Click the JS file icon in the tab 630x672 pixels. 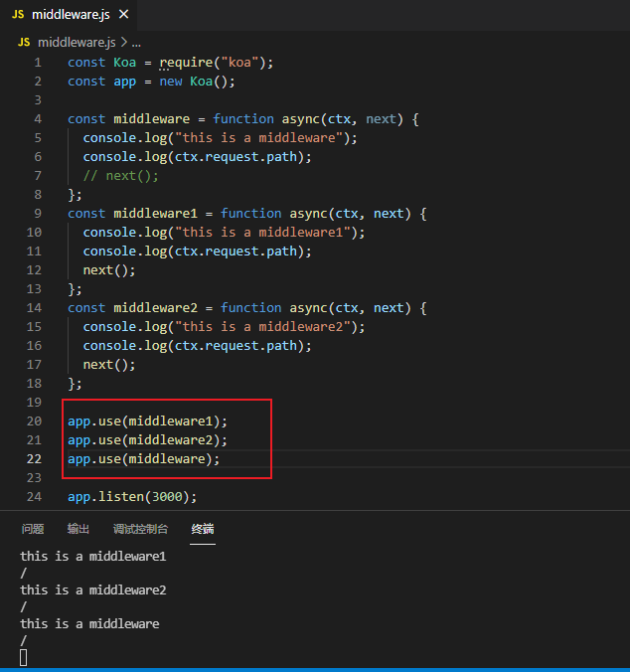point(18,15)
